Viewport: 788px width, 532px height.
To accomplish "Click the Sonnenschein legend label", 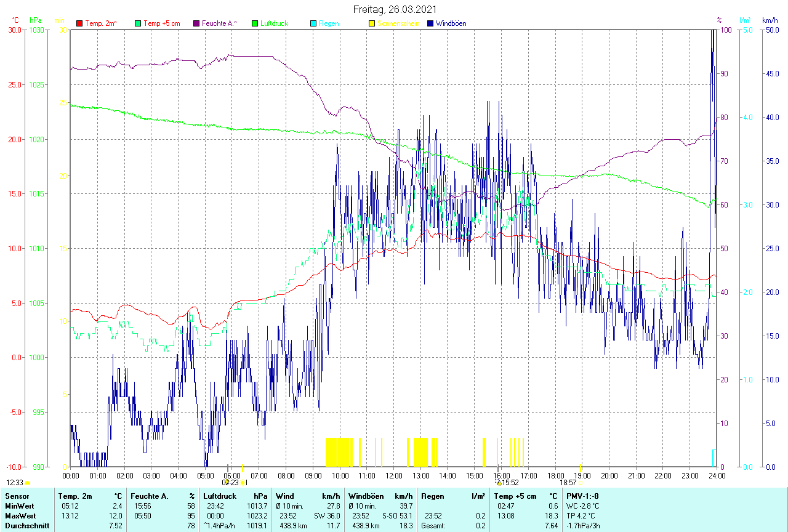I will click(398, 23).
